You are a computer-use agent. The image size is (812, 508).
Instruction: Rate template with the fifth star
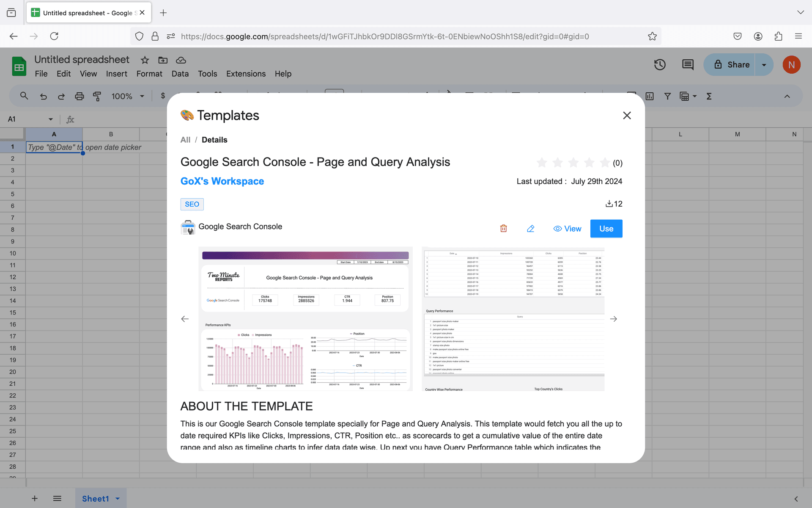coord(605,163)
